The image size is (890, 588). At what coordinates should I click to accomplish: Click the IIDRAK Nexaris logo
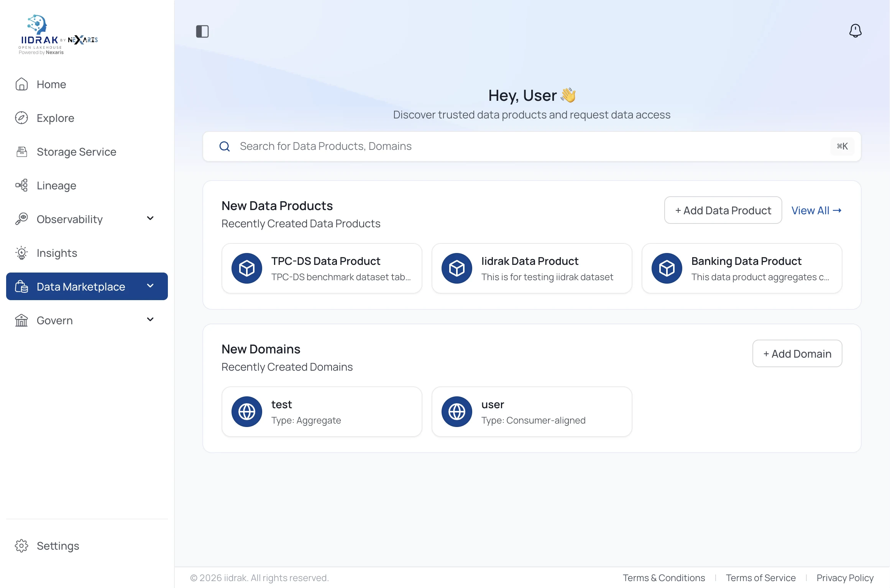pyautogui.click(x=58, y=35)
